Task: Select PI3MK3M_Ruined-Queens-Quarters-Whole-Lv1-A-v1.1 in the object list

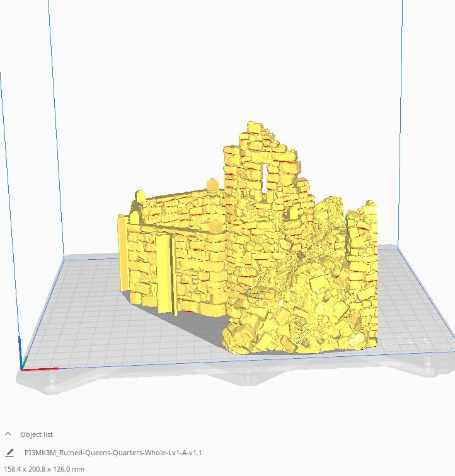Action: click(x=113, y=453)
